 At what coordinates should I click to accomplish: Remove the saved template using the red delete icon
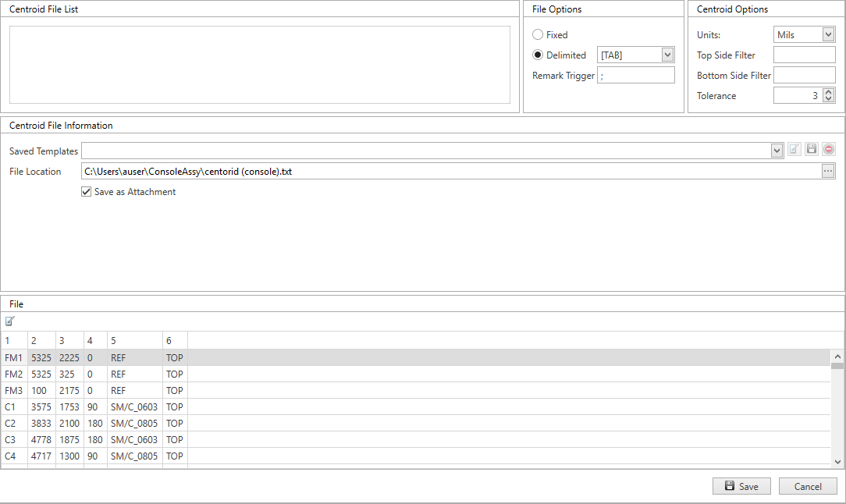pos(828,149)
